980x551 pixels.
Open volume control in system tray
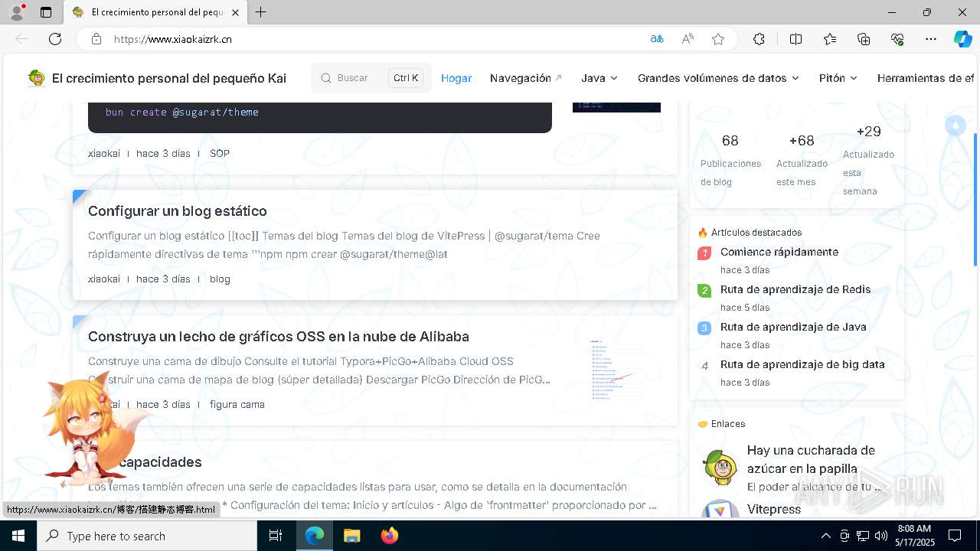pyautogui.click(x=881, y=536)
